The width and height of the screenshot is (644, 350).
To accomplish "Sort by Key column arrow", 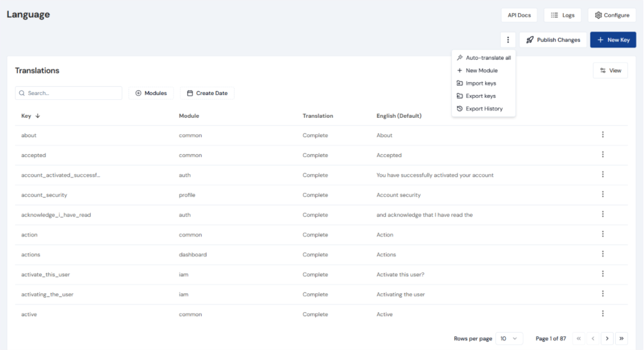I will [38, 116].
